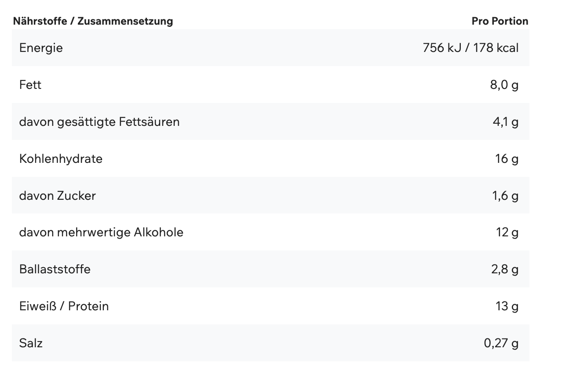Select the Eiweiß / Protein row label
The image size is (588, 375).
pyautogui.click(x=64, y=306)
